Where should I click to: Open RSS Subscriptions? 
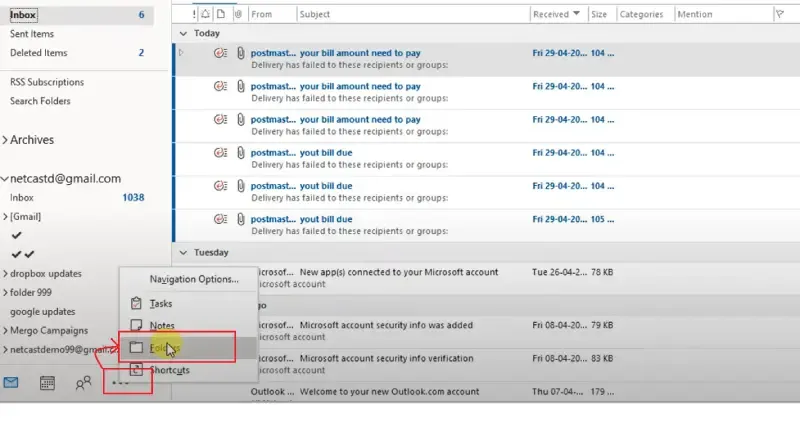click(x=47, y=82)
